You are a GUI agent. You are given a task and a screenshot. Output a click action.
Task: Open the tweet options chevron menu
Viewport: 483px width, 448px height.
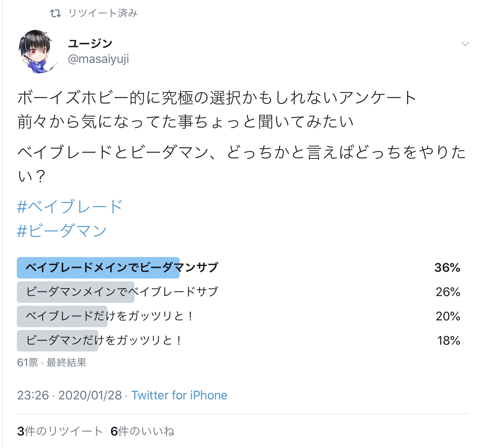click(x=465, y=44)
